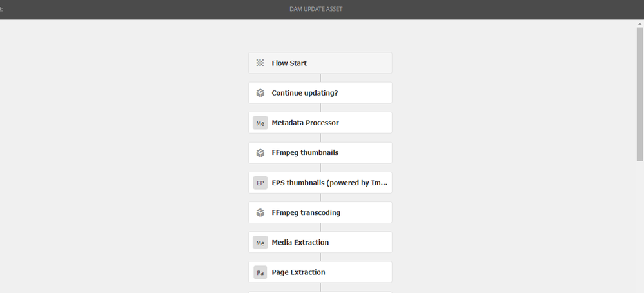The height and width of the screenshot is (293, 644).
Task: Click the Media Extraction 'Me' icon
Action: pyautogui.click(x=260, y=243)
